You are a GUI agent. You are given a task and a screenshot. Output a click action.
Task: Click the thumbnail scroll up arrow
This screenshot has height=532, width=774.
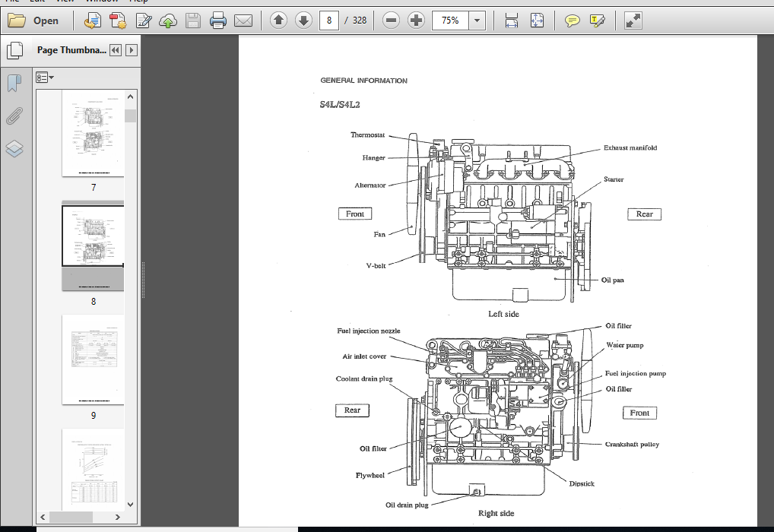pos(130,97)
